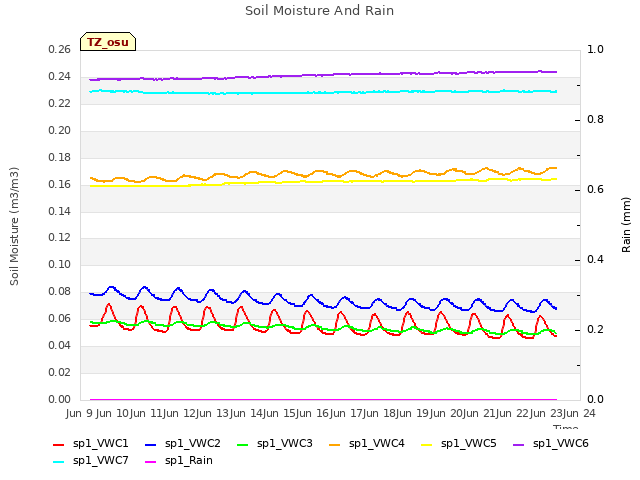
Task: Select the sp1_VWC2 legend entry
Action: pos(182,444)
